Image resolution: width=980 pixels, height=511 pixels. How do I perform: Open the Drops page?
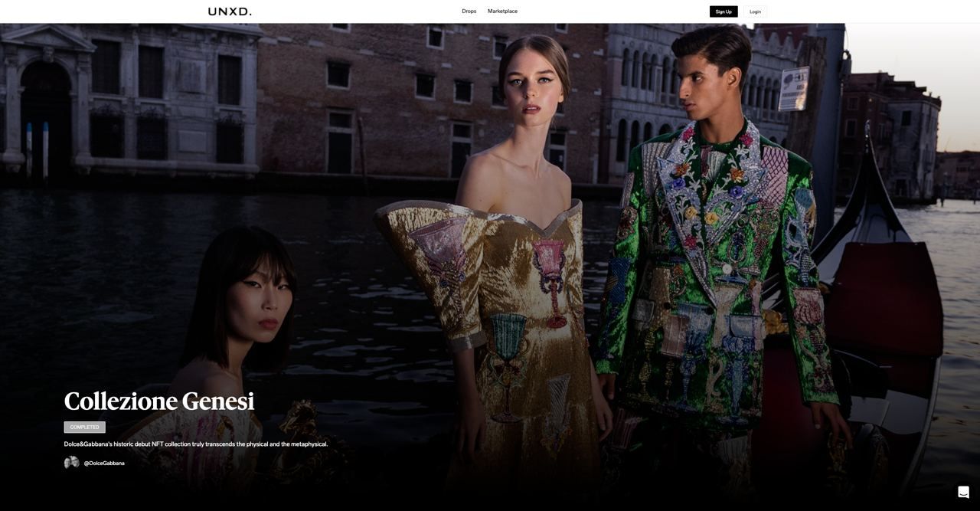pyautogui.click(x=469, y=11)
